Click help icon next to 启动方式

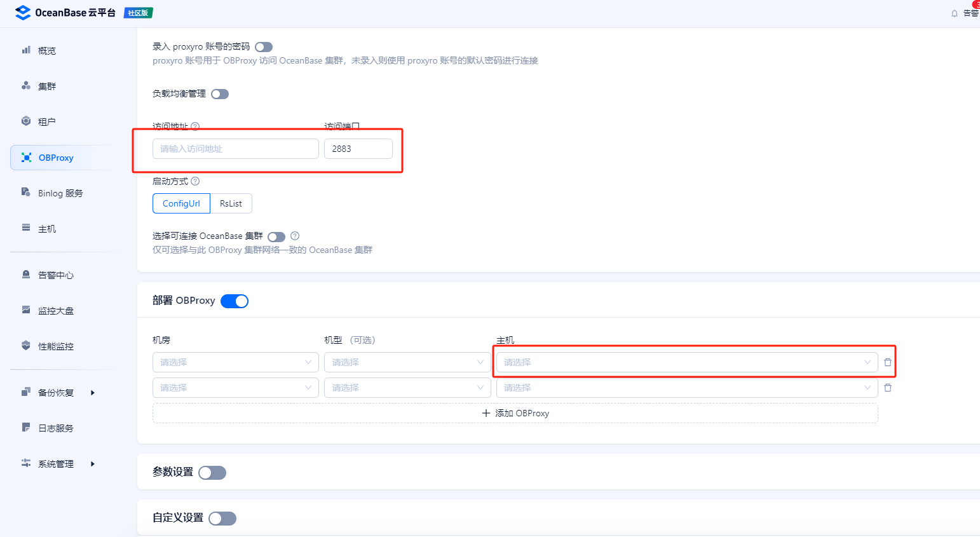tap(195, 181)
